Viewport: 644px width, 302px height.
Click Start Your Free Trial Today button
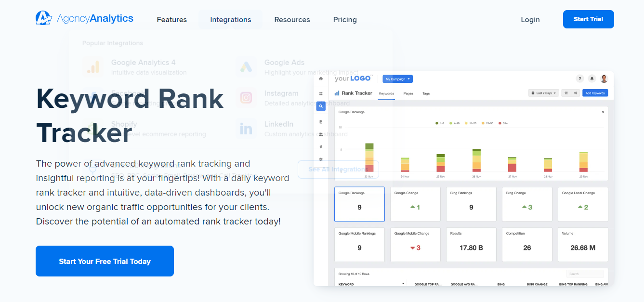tap(105, 261)
